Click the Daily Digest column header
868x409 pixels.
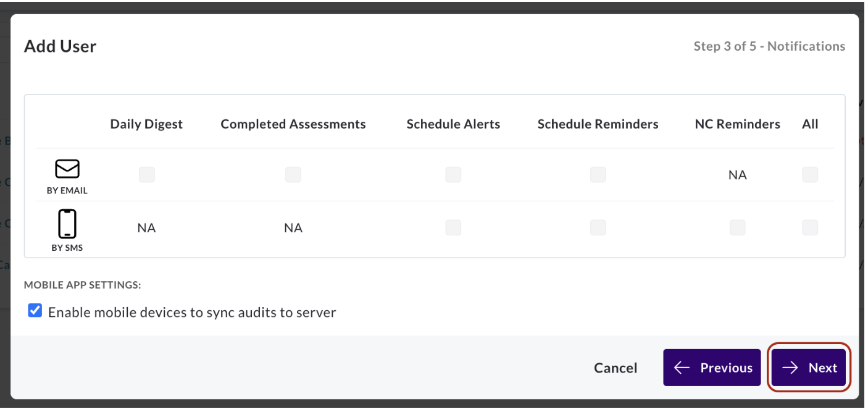pos(146,124)
